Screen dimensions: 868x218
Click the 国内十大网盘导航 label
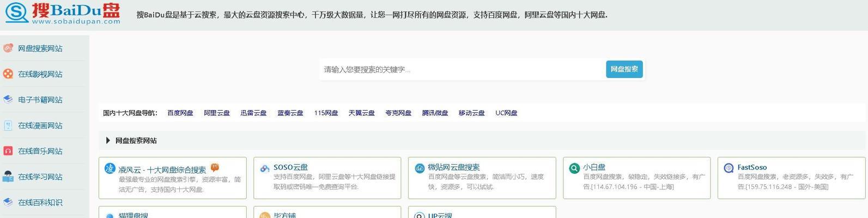coord(130,113)
